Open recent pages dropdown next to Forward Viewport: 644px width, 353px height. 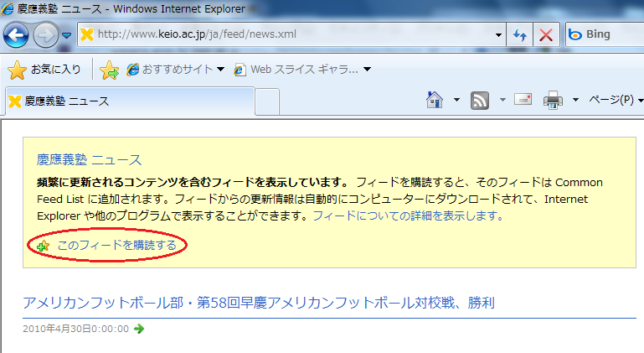[66, 36]
